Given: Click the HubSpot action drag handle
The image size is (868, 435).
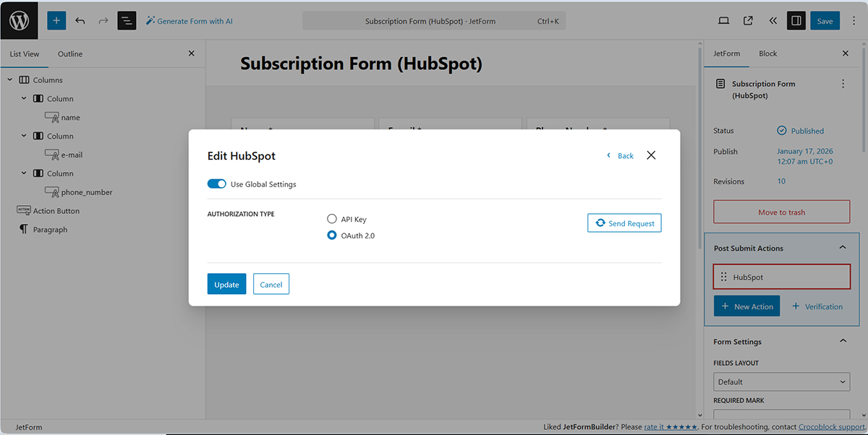Looking at the screenshot, I should coord(724,277).
